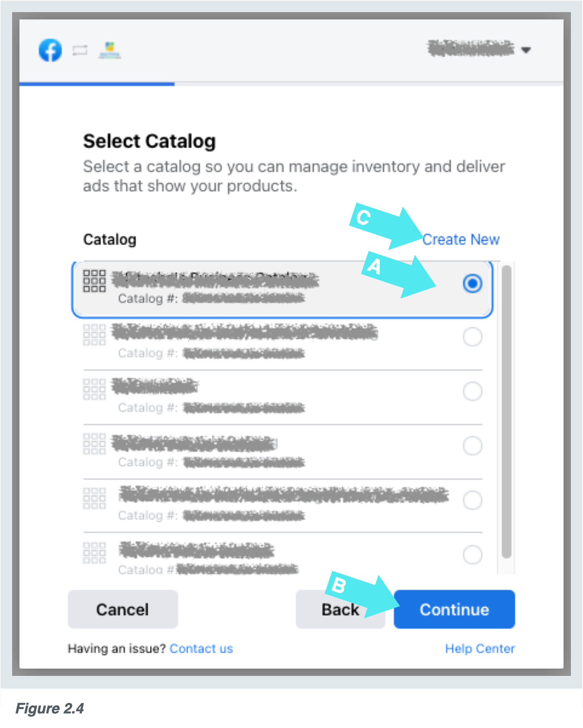583x728 pixels.
Task: Select the second catalog radio button
Action: point(473,337)
